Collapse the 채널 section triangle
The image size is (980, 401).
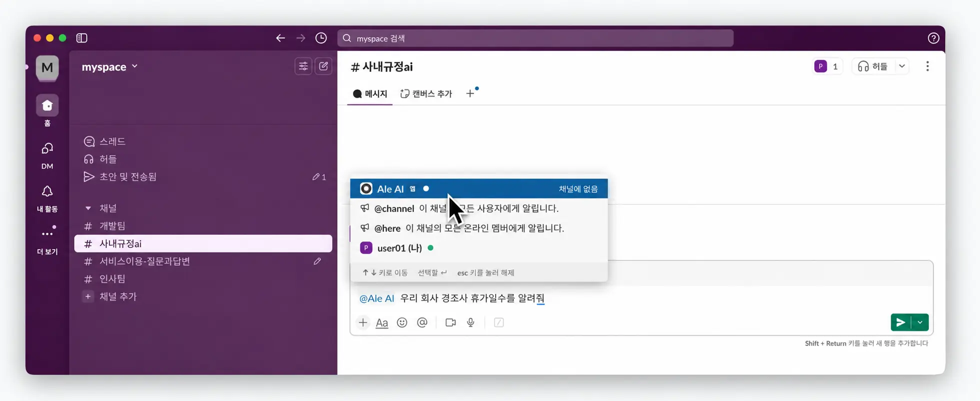click(x=88, y=208)
